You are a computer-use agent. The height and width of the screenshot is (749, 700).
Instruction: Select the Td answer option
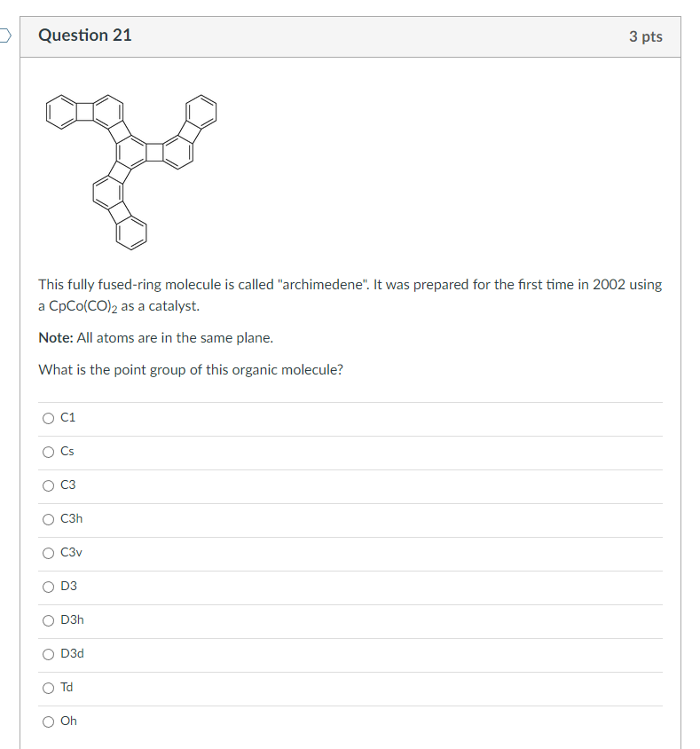pyautogui.click(x=49, y=688)
